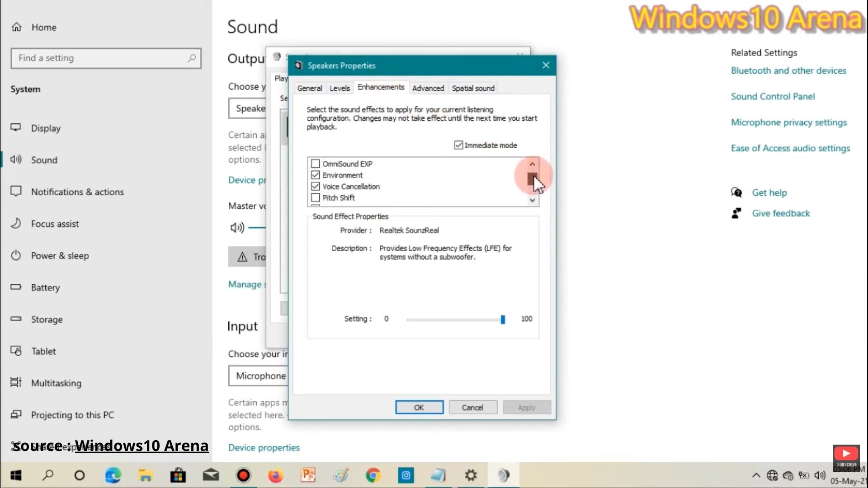Open Notifications & actions settings
The width and height of the screenshot is (868, 488).
click(x=67, y=192)
